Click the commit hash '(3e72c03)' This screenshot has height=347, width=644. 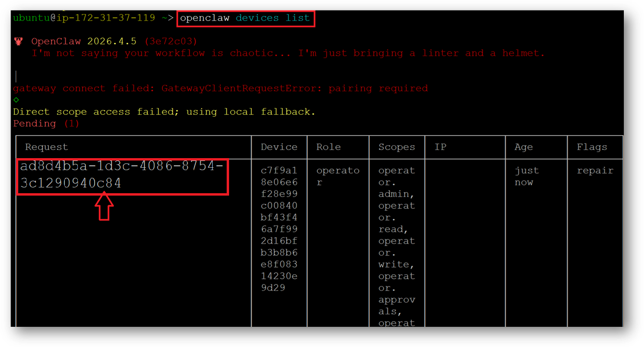(x=170, y=41)
